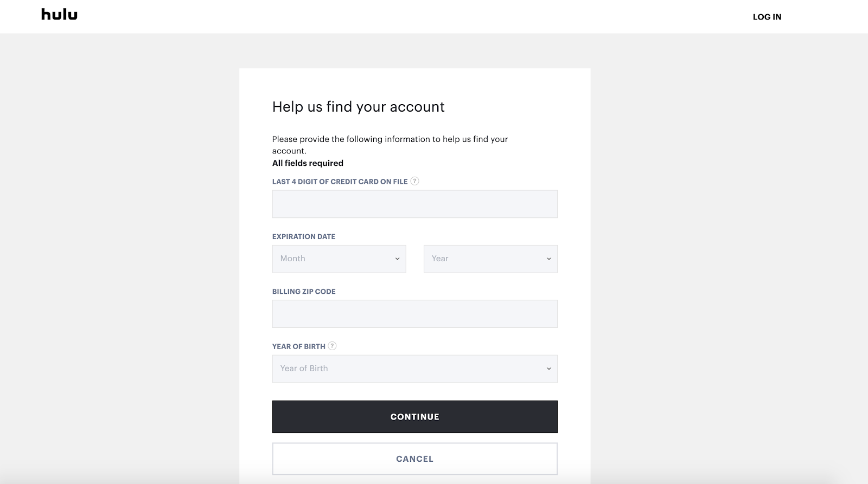Click the 'Help us find your account' heading
Viewport: 868px width, 484px height.
358,107
